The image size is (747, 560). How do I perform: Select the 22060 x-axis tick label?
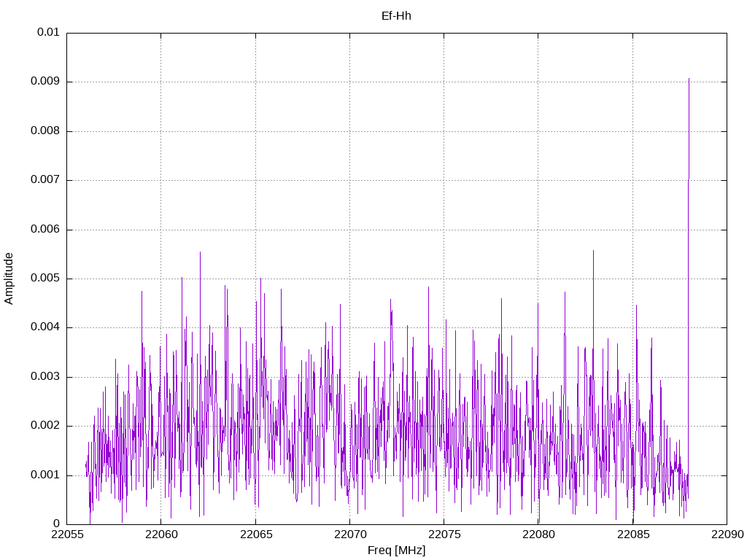pyautogui.click(x=161, y=536)
